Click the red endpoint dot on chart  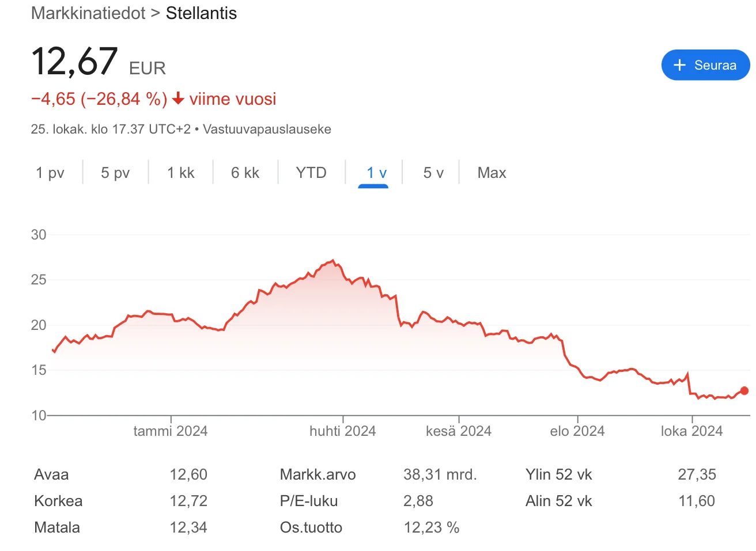pyautogui.click(x=744, y=390)
